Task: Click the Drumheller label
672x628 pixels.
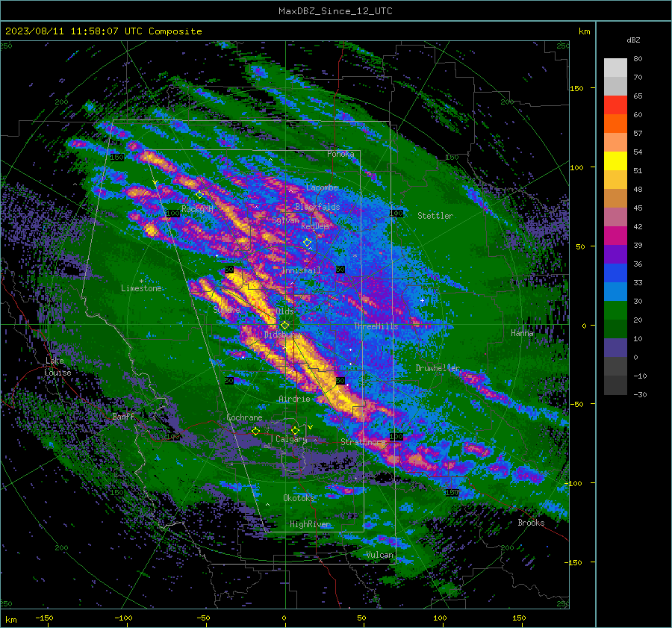Action: click(438, 368)
